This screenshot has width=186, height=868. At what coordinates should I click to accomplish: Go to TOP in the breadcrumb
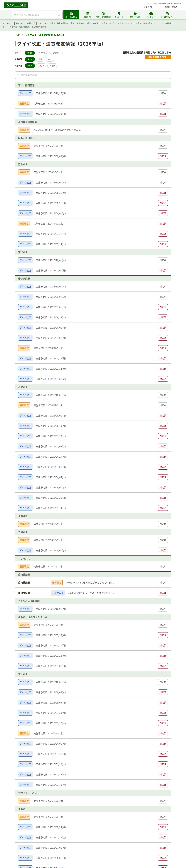point(17,35)
